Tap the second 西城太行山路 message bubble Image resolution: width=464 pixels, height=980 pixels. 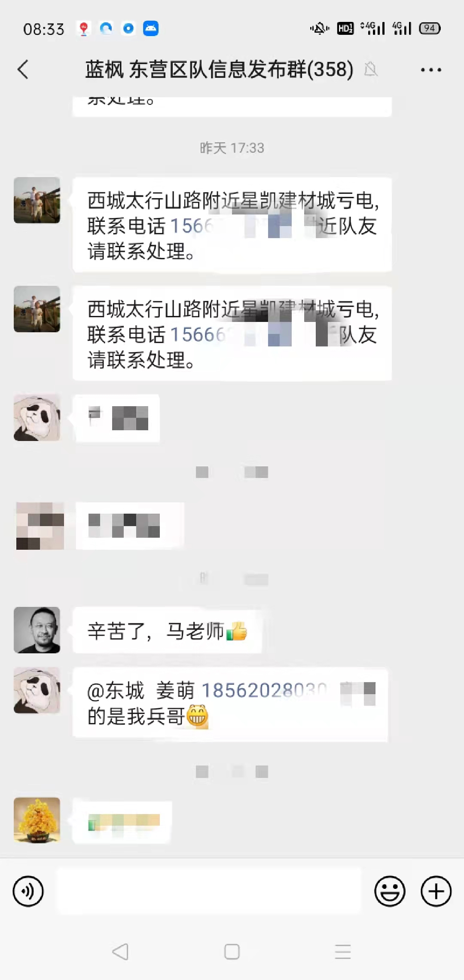232,334
